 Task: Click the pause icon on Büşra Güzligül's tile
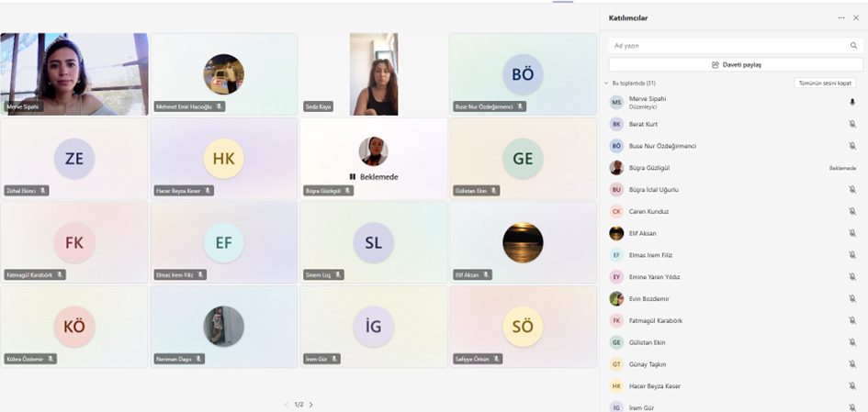[x=353, y=176]
